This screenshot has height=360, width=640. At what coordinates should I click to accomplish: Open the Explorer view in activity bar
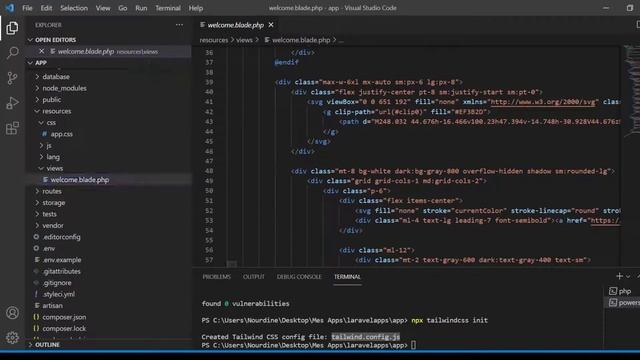click(12, 28)
